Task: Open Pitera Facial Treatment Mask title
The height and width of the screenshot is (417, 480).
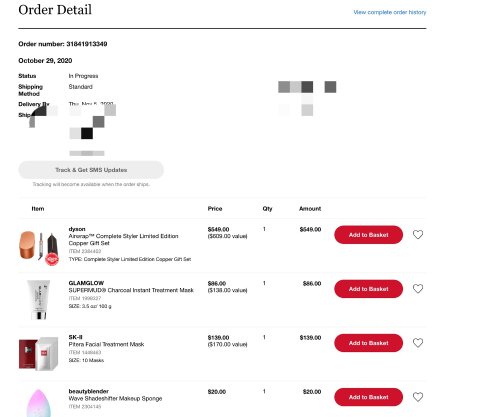Action: click(x=106, y=344)
